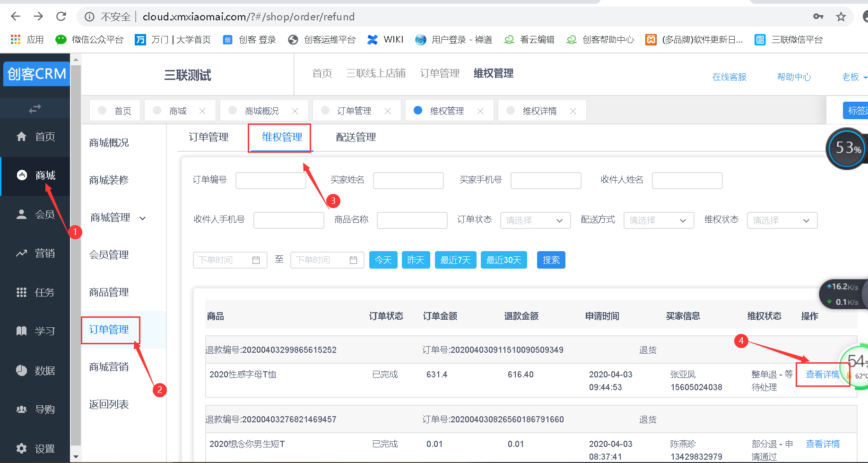Open 设置 in the dark sidebar
Image resolution: width=868 pixels, height=463 pixels.
pyautogui.click(x=35, y=448)
